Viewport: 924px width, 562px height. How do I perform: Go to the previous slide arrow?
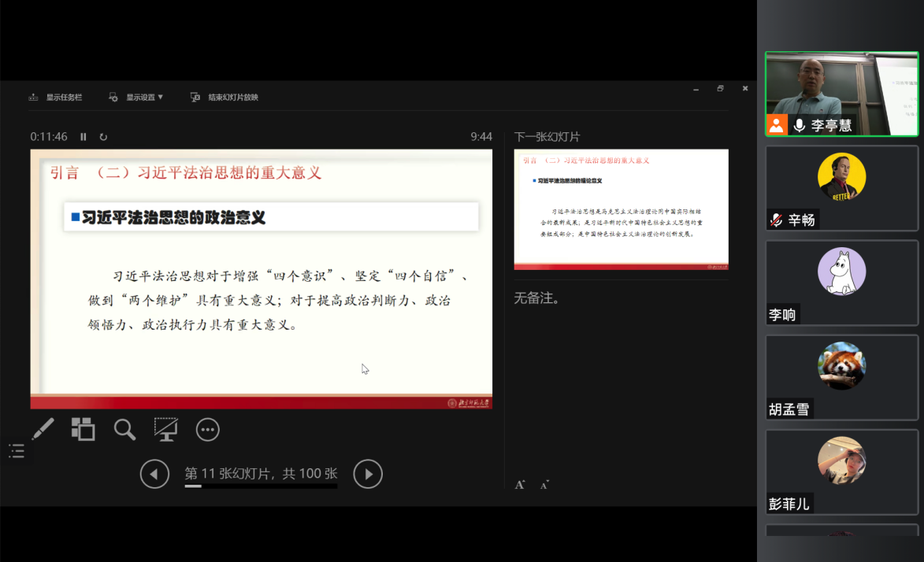[154, 474]
